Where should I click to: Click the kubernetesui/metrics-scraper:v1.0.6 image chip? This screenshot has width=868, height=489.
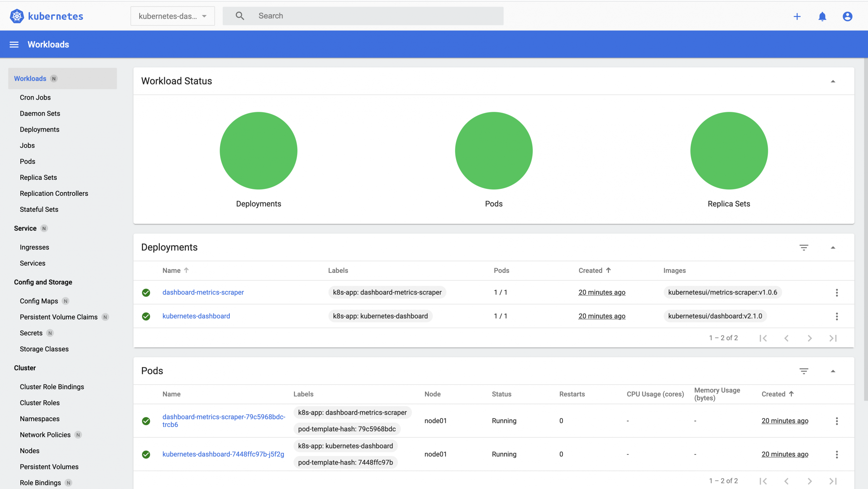click(722, 292)
